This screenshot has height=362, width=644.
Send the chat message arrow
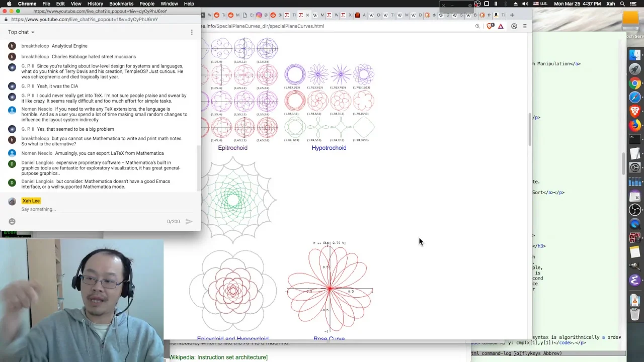[189, 221]
